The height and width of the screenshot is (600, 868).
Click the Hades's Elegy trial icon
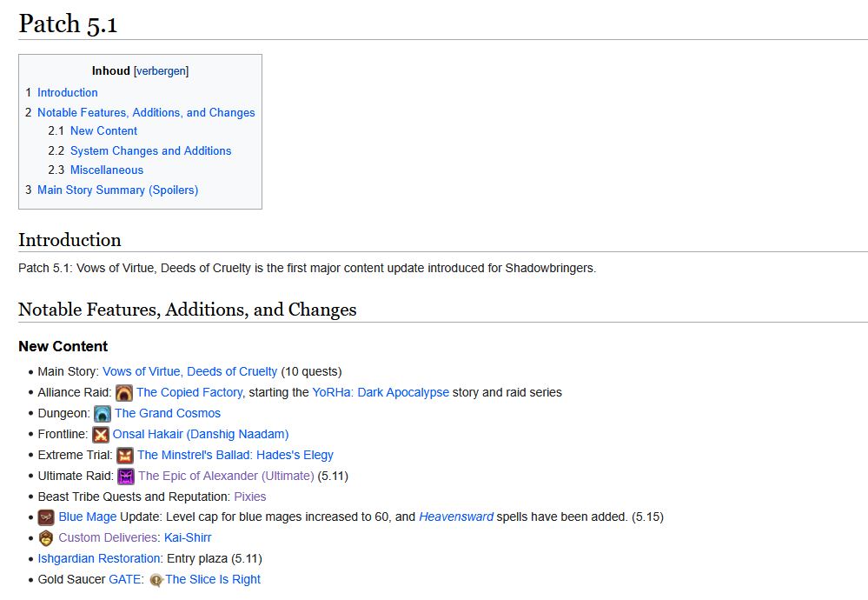pos(125,456)
